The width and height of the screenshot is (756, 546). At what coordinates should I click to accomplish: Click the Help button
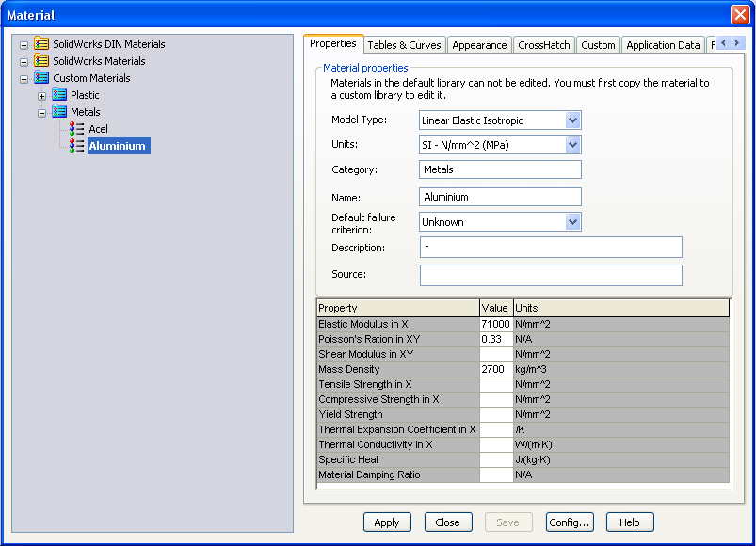(630, 522)
